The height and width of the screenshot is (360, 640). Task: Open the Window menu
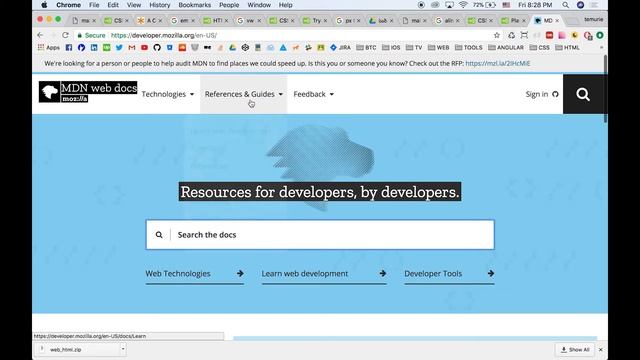coord(259,5)
